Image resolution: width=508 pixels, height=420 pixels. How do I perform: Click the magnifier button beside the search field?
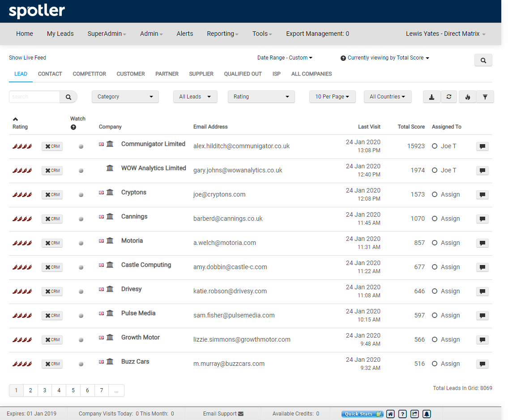(x=68, y=97)
